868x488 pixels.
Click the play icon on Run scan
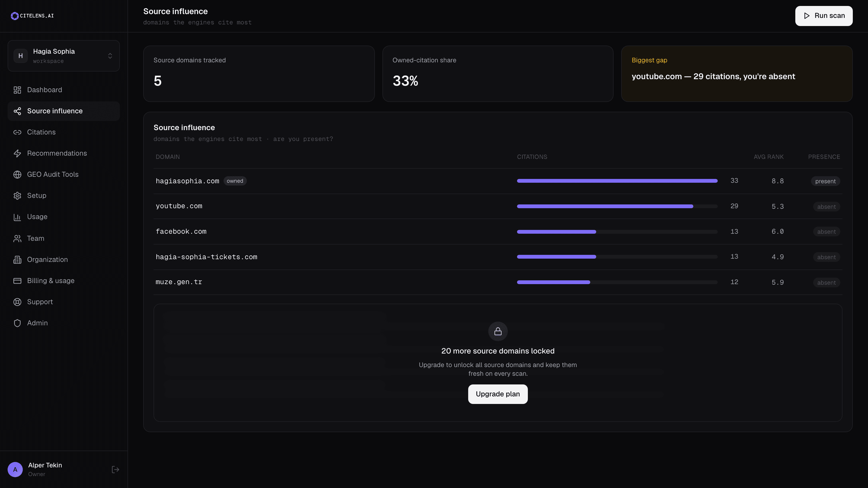coord(807,16)
